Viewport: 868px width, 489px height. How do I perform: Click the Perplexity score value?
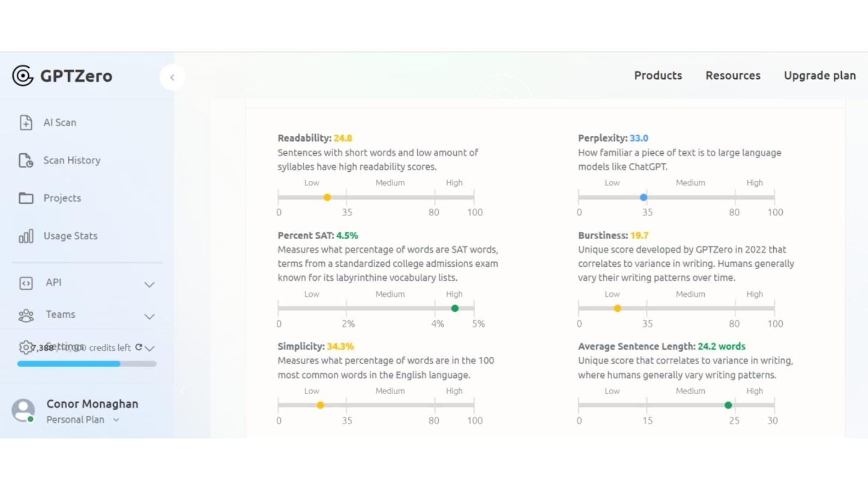(x=639, y=138)
